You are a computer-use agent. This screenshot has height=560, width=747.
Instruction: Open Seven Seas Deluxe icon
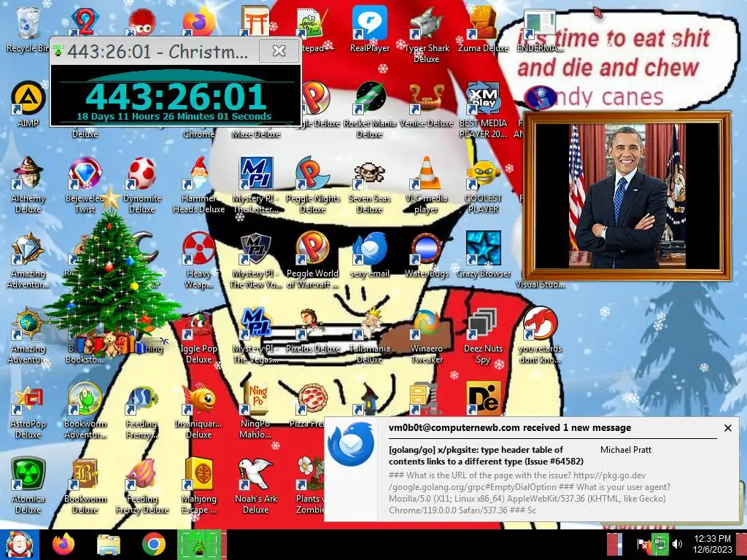pyautogui.click(x=370, y=184)
